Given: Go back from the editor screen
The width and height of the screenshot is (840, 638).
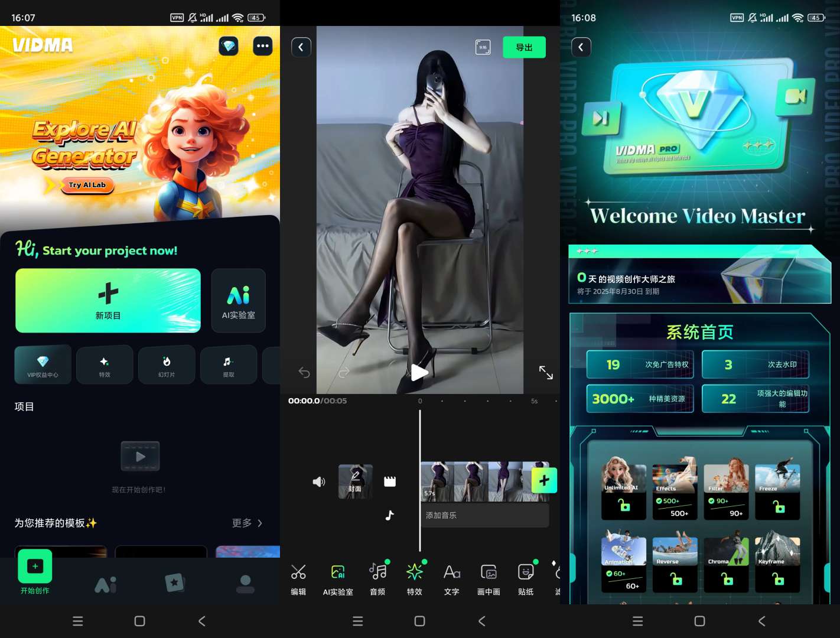Looking at the screenshot, I should (301, 47).
